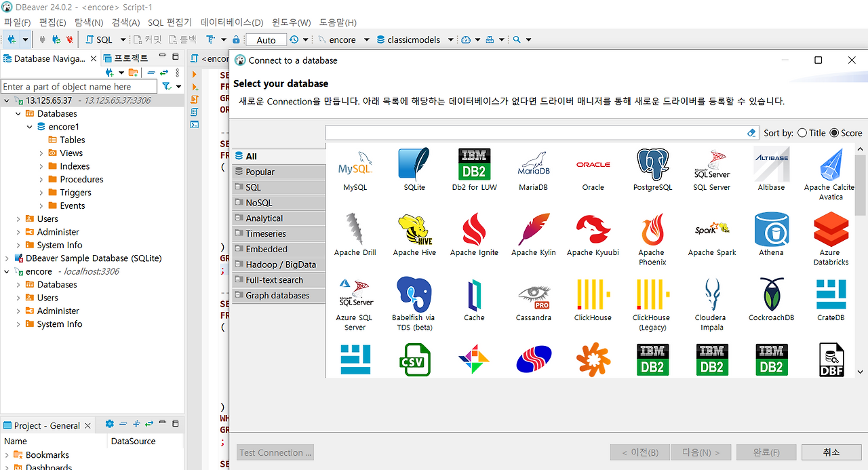The image size is (868, 470).
Task: Open the Analytical category
Action: [279, 218]
